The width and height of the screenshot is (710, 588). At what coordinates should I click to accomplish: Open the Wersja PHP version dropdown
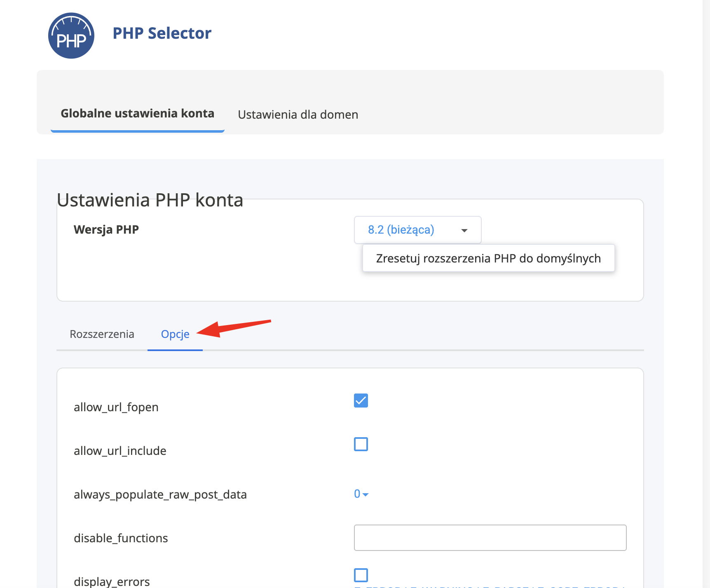point(417,230)
